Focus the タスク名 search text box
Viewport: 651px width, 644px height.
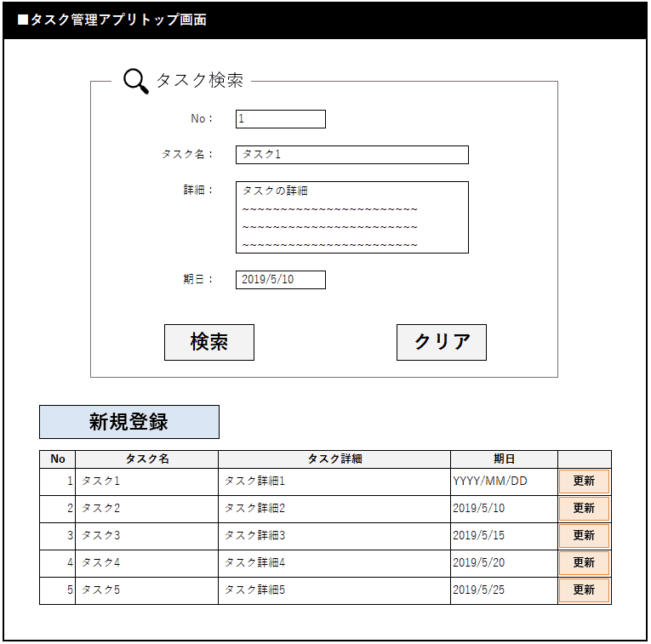[x=351, y=155]
